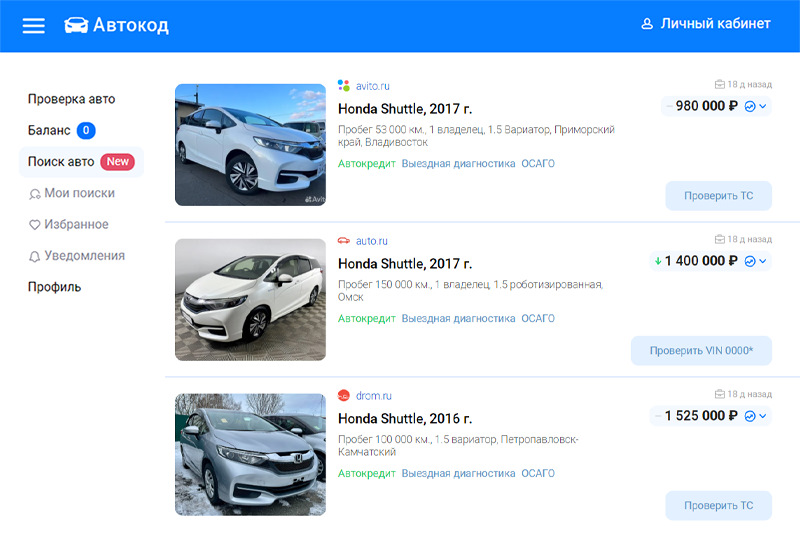Open the hamburger menu icon
This screenshot has height=536, width=800.
34,25
